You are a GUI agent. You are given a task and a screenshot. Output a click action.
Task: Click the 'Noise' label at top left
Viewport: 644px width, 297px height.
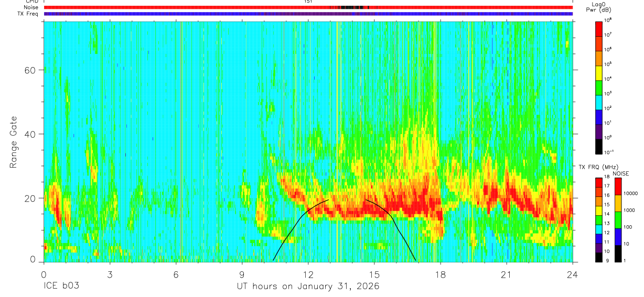(x=31, y=7)
